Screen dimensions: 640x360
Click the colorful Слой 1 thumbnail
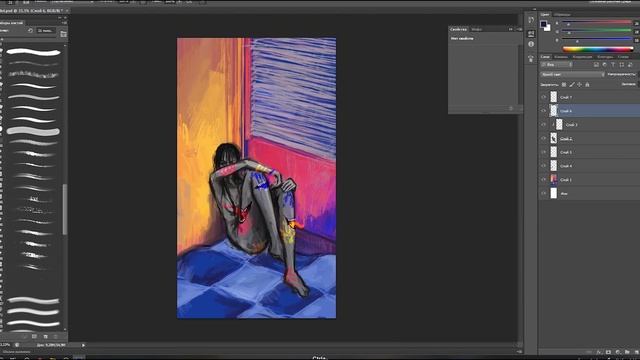(x=553, y=180)
